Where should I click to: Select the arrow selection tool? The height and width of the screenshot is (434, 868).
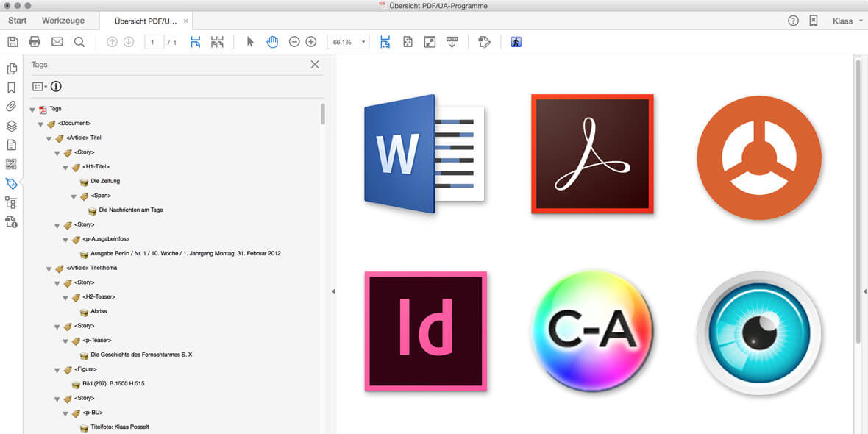pos(250,42)
